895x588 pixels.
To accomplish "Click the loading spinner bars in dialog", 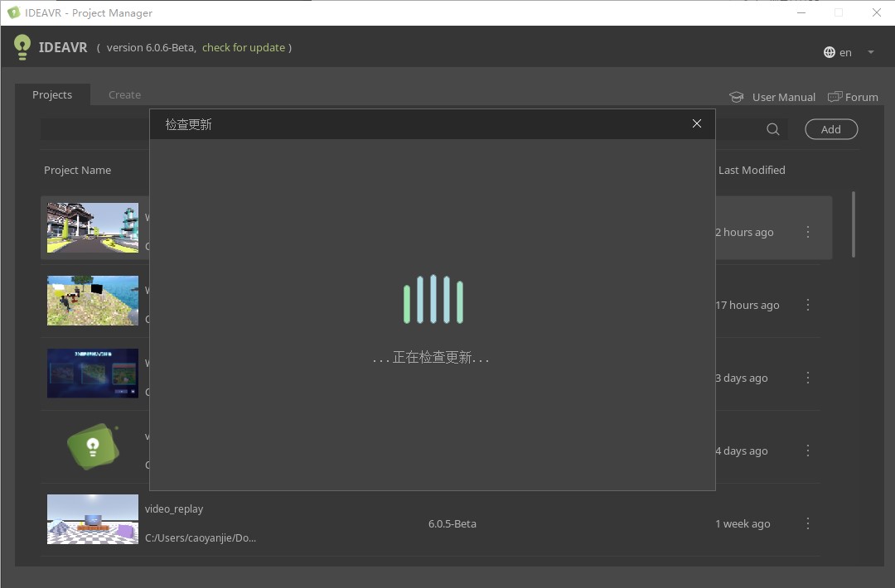I will [433, 300].
